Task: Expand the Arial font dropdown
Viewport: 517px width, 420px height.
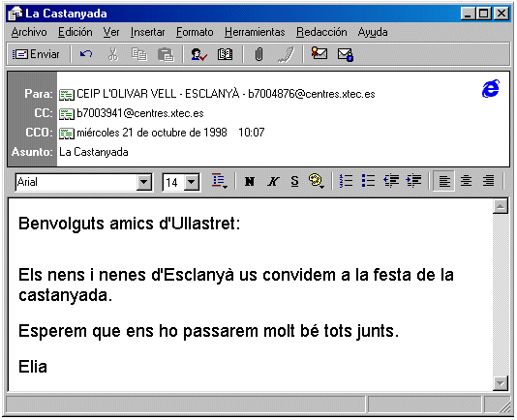Action: [x=144, y=182]
